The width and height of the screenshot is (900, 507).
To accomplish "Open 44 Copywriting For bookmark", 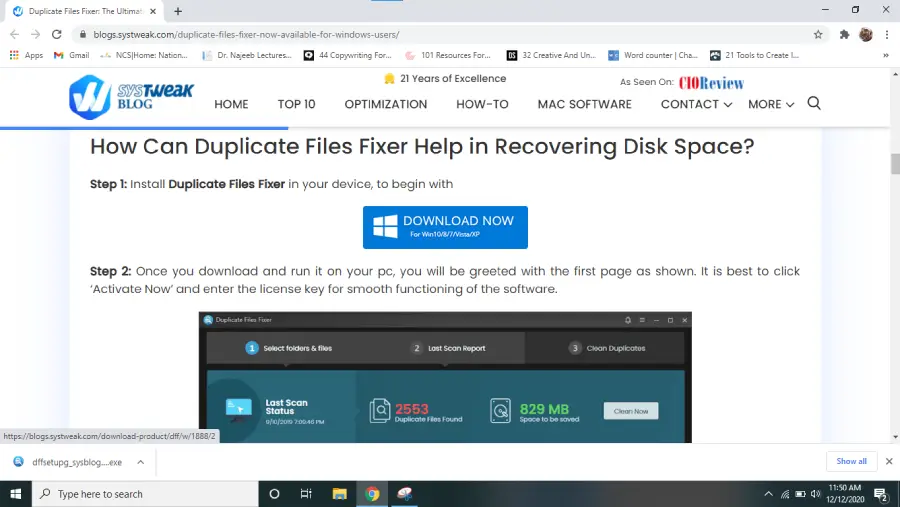I will [x=347, y=55].
